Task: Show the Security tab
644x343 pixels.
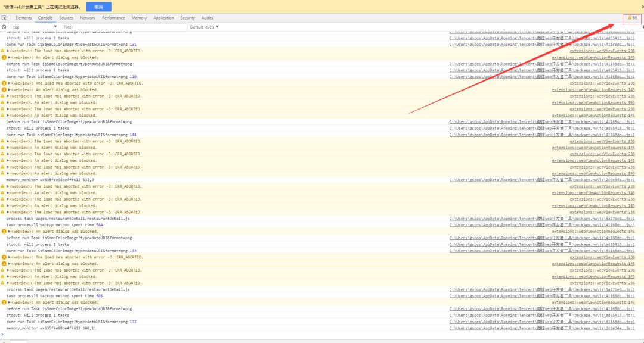Action: coord(187,18)
